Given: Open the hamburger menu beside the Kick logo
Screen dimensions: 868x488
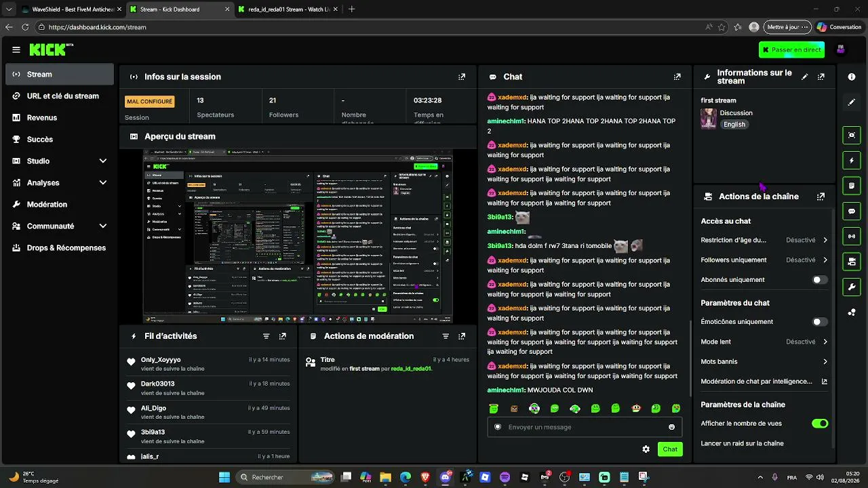Looking at the screenshot, I should tap(16, 49).
